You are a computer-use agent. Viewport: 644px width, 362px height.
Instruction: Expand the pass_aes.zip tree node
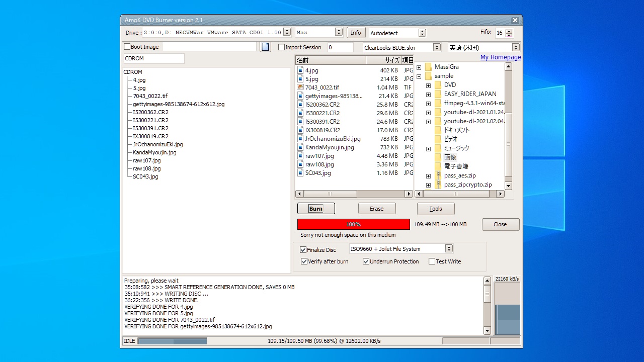tap(428, 176)
